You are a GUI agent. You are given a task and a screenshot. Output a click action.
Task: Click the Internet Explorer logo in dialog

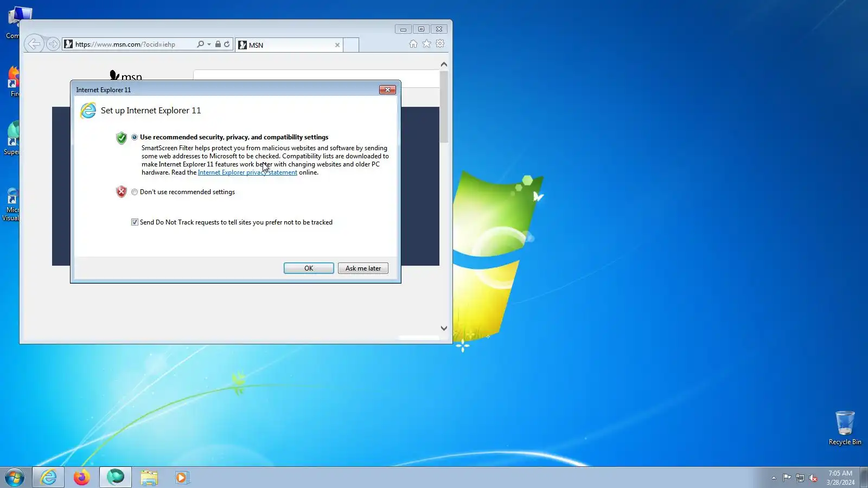(x=88, y=111)
